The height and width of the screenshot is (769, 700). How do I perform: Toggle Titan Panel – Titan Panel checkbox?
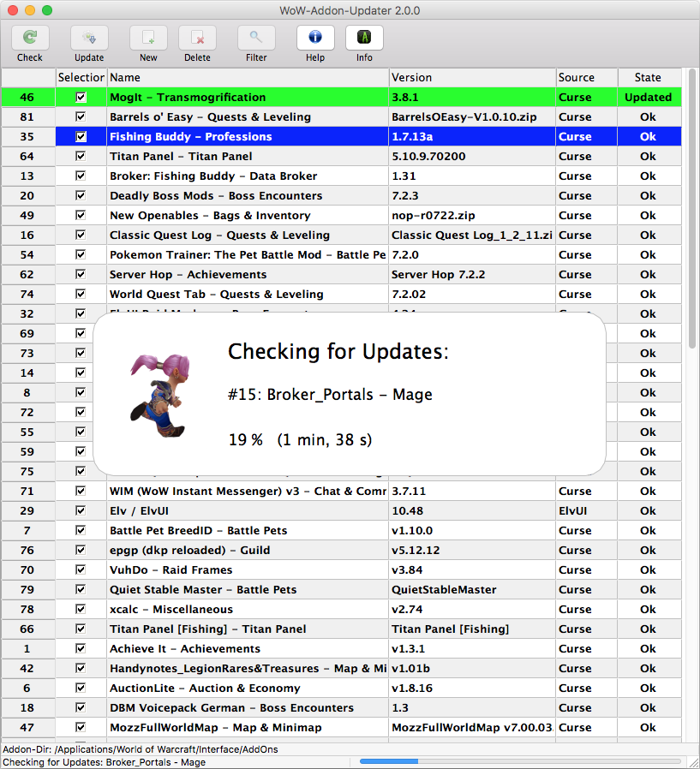pyautogui.click(x=81, y=156)
